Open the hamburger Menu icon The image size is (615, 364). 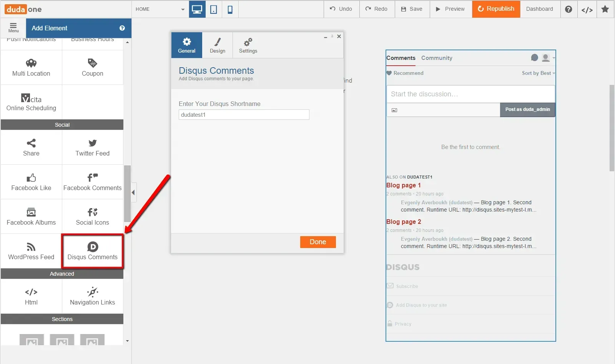[x=13, y=28]
